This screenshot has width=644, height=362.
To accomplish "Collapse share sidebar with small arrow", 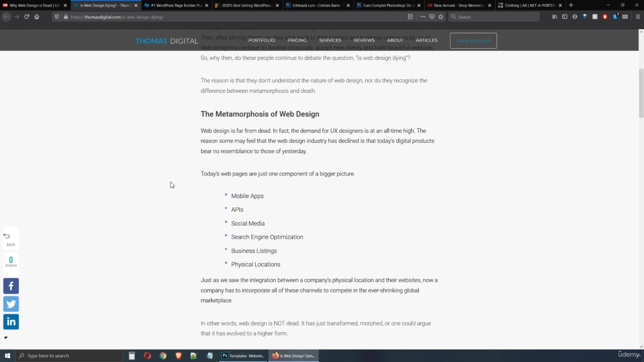I will pos(6,337).
